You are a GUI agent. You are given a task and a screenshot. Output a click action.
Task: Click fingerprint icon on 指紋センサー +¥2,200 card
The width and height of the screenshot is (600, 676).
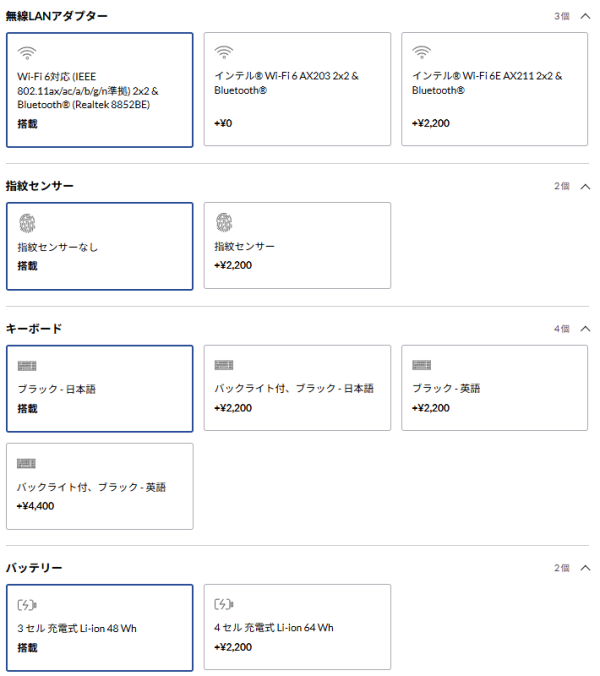[224, 222]
